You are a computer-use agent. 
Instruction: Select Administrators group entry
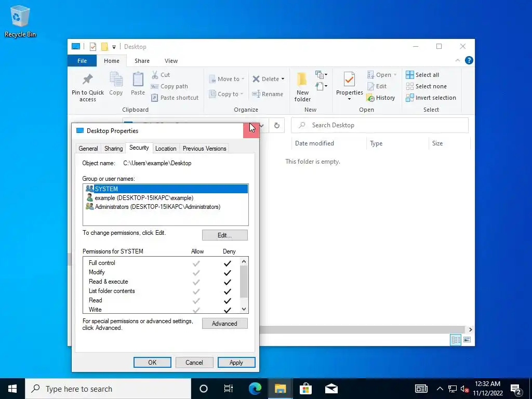pos(166,207)
